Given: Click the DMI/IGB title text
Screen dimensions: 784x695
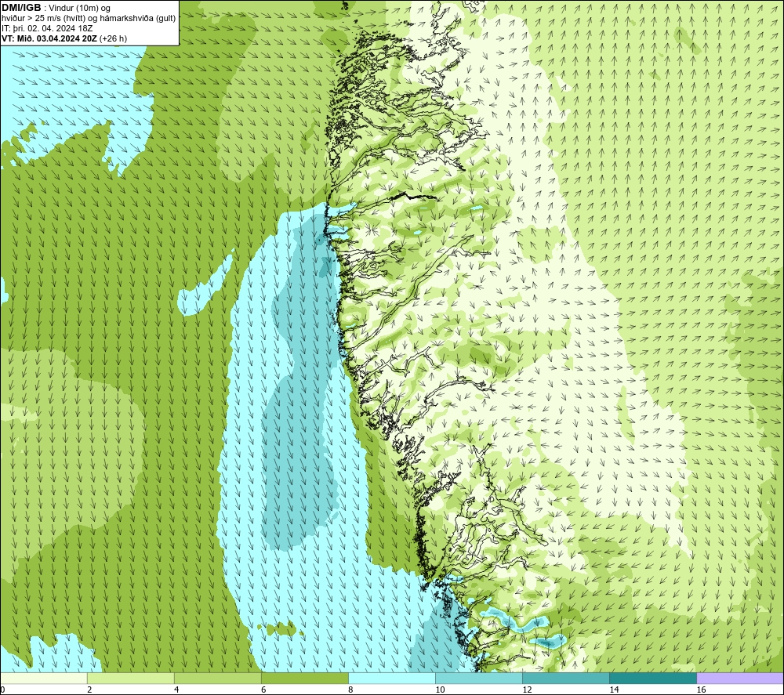Looking at the screenshot, I should coord(21,8).
